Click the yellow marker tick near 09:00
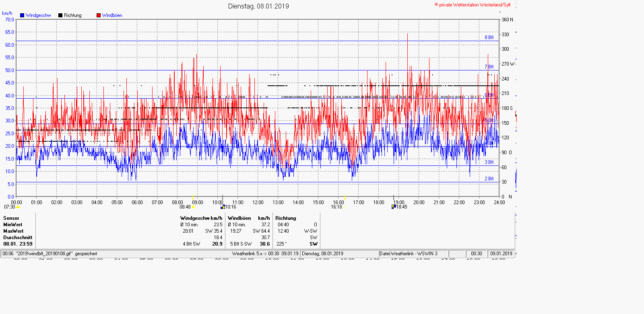 click(194, 197)
